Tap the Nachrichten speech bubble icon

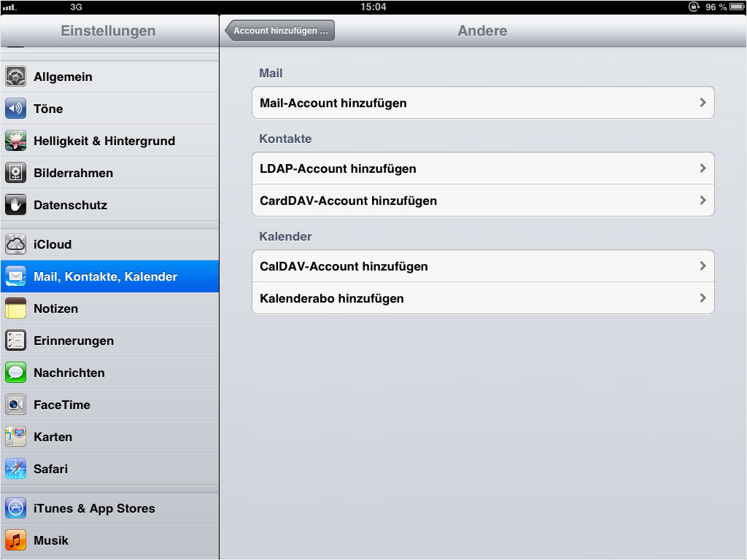coord(16,373)
